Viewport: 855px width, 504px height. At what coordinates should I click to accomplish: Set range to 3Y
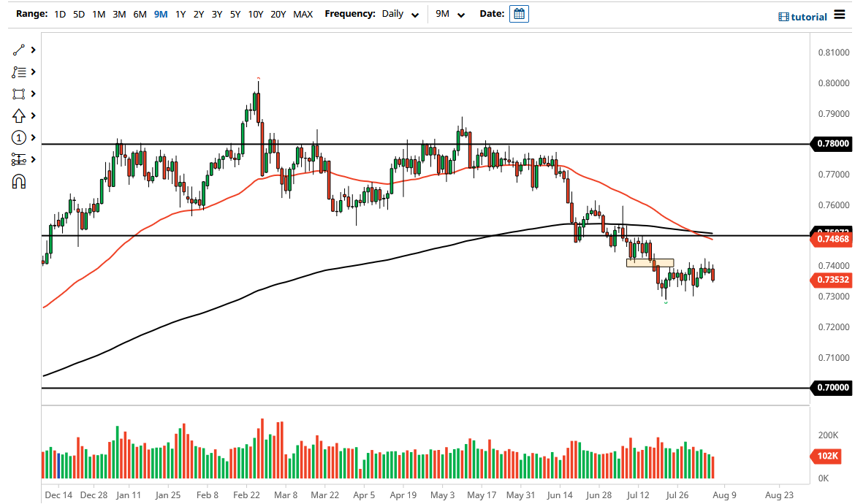217,14
